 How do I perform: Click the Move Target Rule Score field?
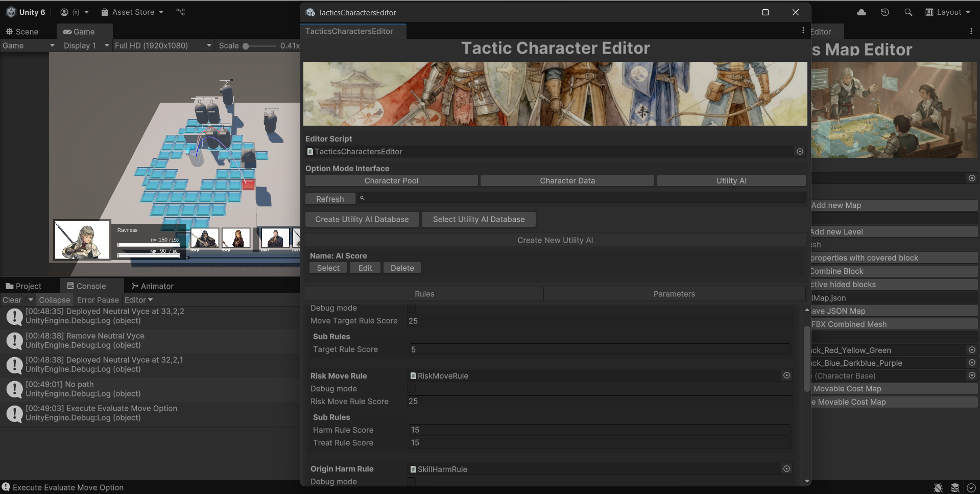[x=600, y=321]
